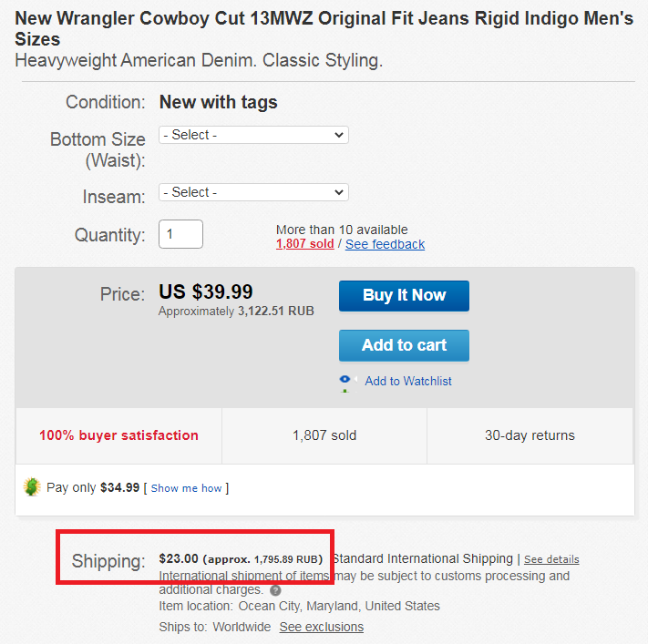Follow the See feedback link
Image resolution: width=648 pixels, height=644 pixels.
[x=385, y=244]
